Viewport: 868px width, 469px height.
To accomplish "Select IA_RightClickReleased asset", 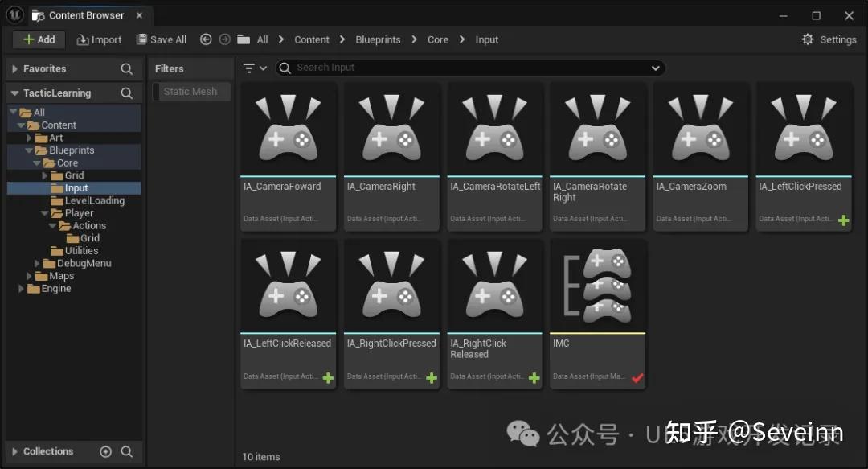I will click(495, 314).
